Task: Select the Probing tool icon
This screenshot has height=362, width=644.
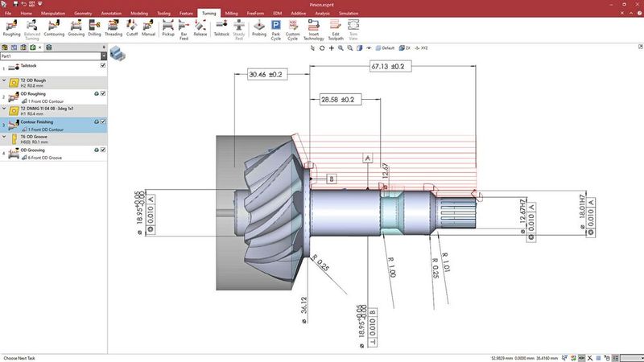Action: 258,30
